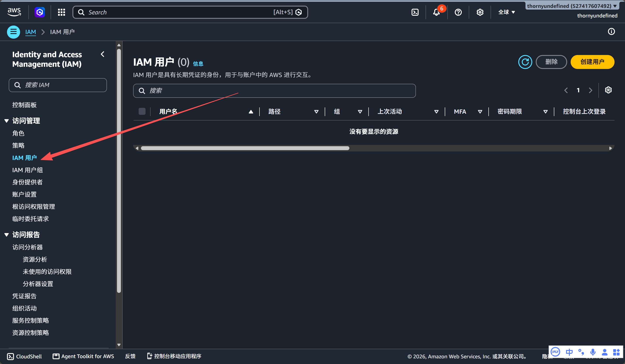Collapse the 访问报告 section
This screenshot has width=625, height=364.
point(7,235)
